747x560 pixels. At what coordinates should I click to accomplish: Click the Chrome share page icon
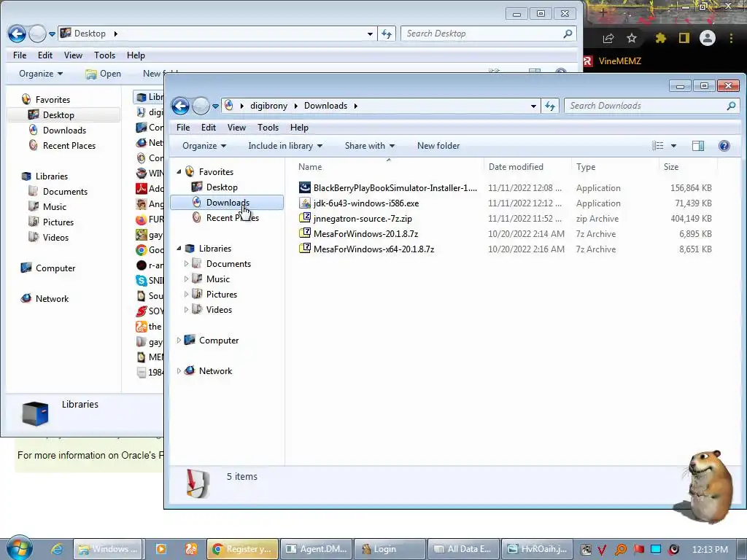608,38
